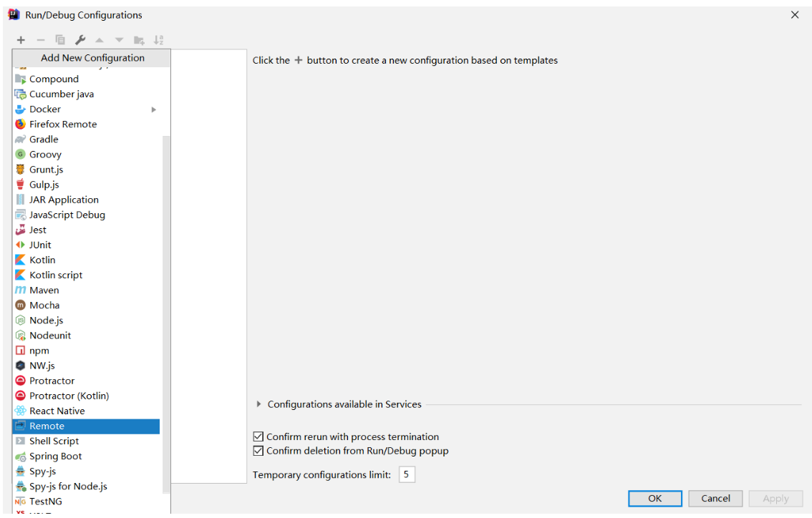Click the OK button
The image size is (812, 518).
coord(654,499)
